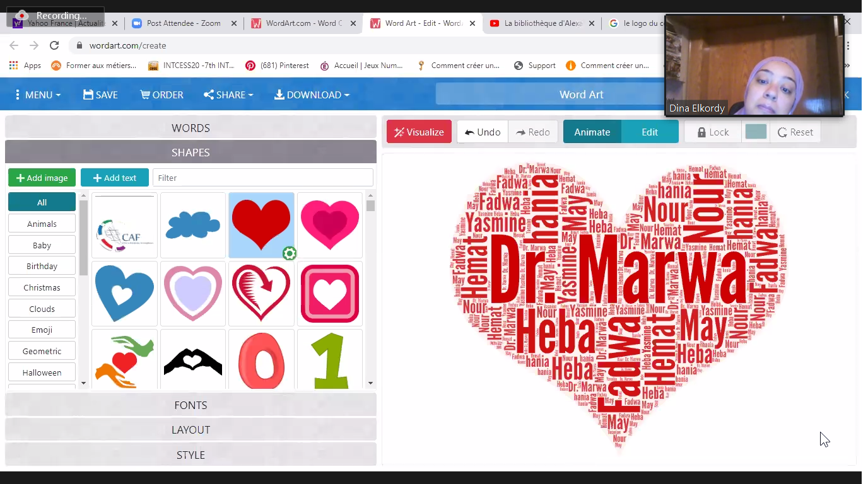Switch to Animate mode
Viewport: 868px width, 484px height.
pos(592,132)
